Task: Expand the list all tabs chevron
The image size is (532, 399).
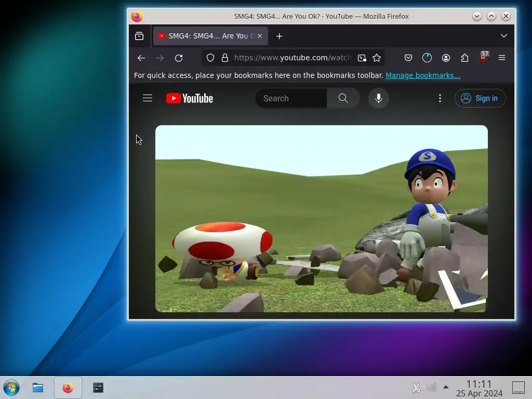Action: coord(504,36)
